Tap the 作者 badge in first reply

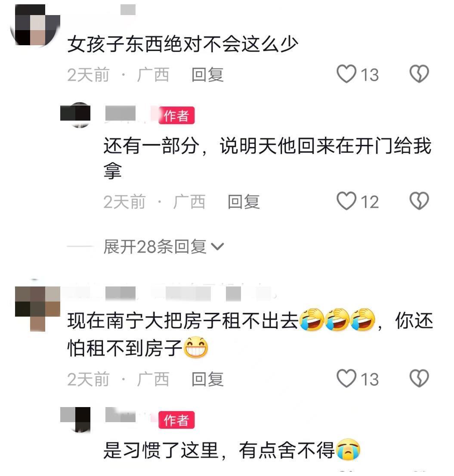coord(176,115)
